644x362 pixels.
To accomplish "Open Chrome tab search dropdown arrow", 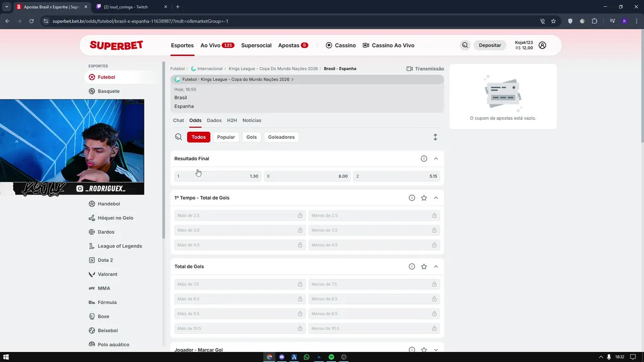I will pos(7,7).
